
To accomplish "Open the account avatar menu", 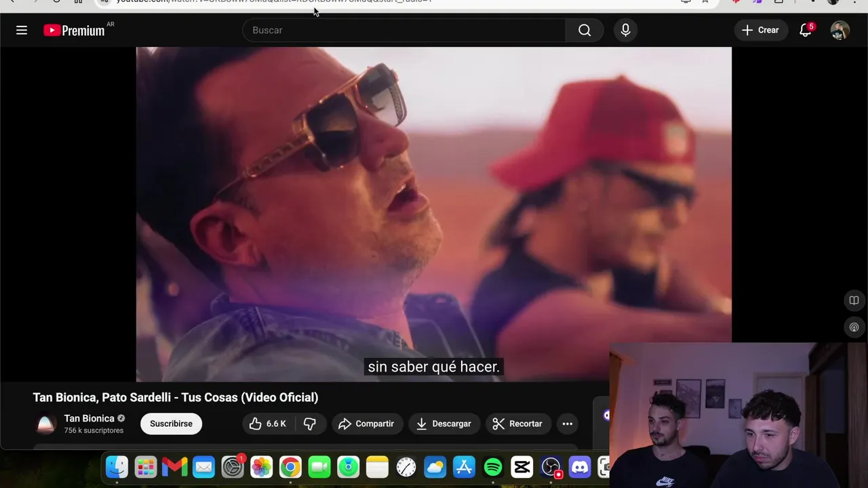I will coord(840,30).
